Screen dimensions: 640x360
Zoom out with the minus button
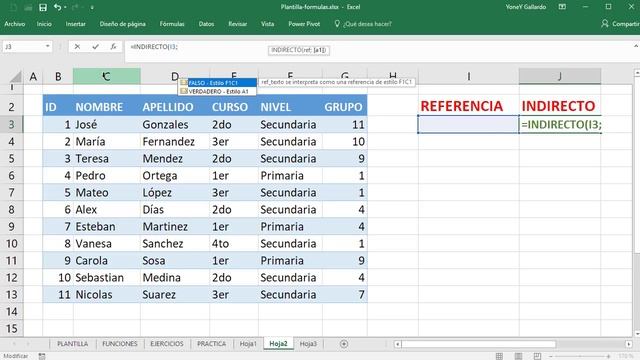(551, 356)
